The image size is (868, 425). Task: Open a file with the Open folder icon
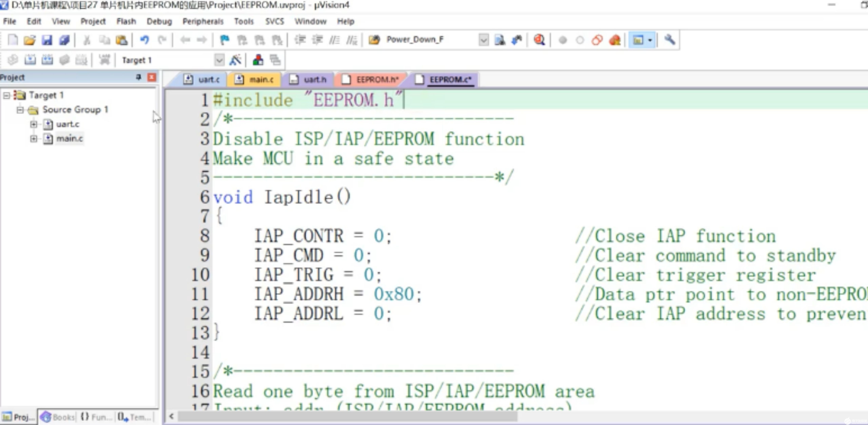[30, 40]
